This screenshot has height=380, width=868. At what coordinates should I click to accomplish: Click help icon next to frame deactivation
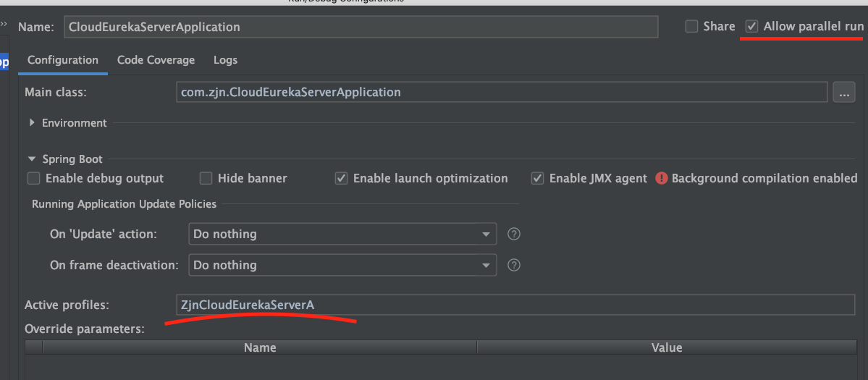click(x=514, y=265)
